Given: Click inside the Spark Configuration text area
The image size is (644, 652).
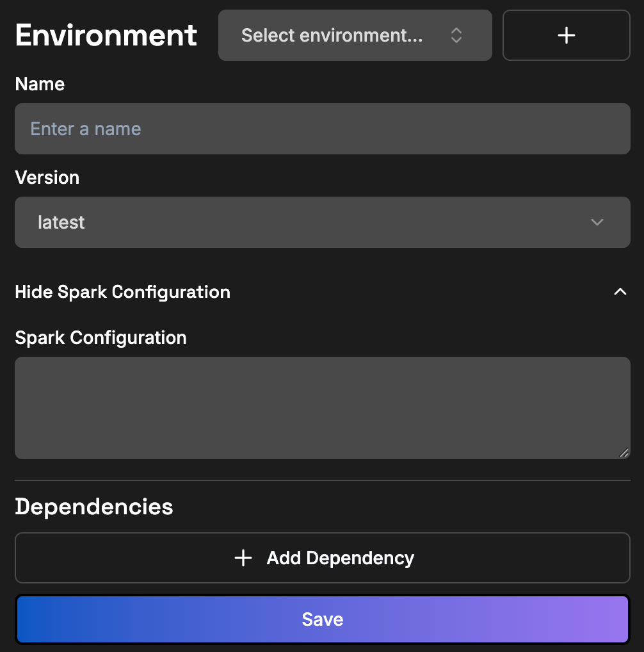Looking at the screenshot, I should (x=323, y=408).
